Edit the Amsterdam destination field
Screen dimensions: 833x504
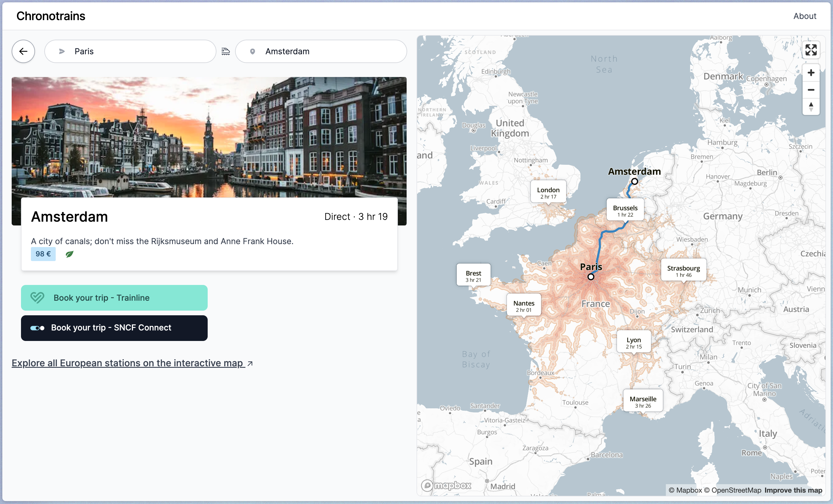coord(321,51)
